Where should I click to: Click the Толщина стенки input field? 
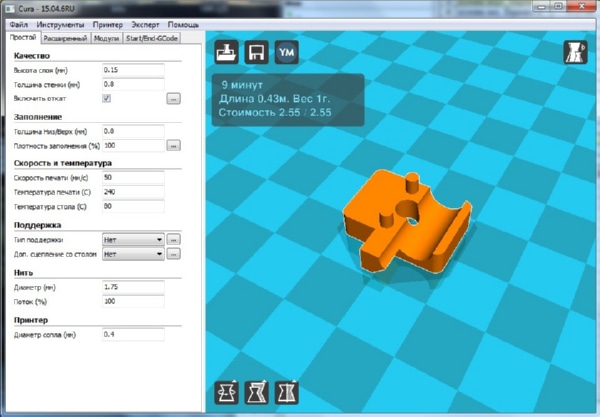pos(133,84)
